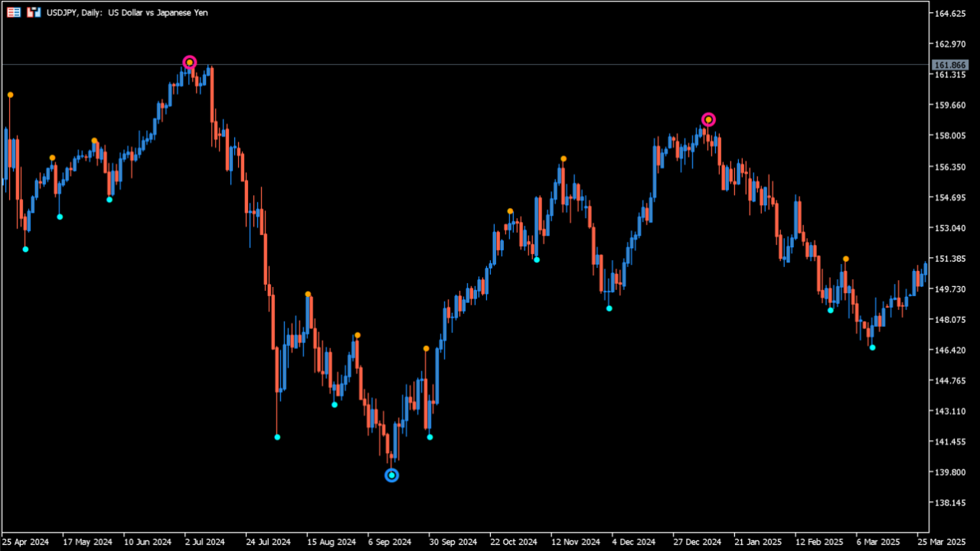The image size is (980, 551).
Task: Click the 146.420 price scale label
Action: [950, 350]
